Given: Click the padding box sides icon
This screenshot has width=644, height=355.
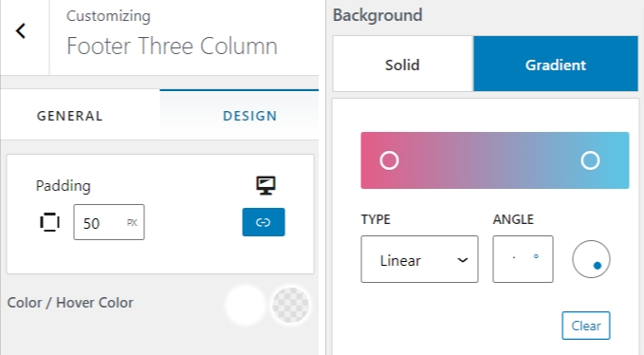Looking at the screenshot, I should coord(49,222).
